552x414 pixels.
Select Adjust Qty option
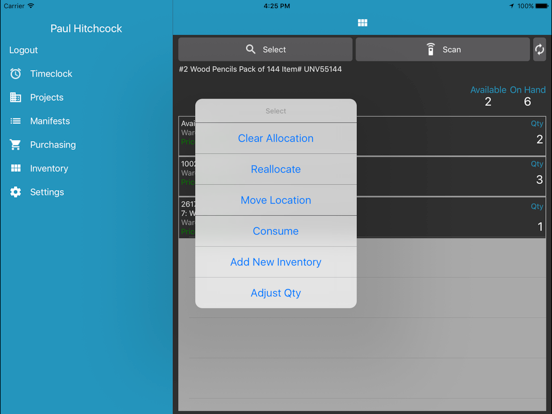(x=276, y=293)
